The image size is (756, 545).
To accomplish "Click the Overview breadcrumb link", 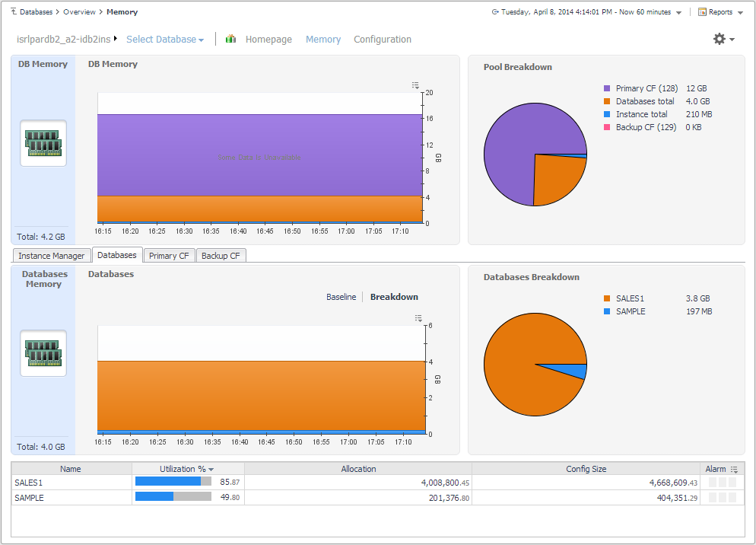I will (x=79, y=12).
